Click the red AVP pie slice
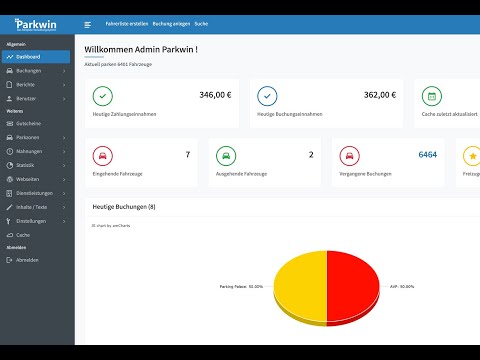Image resolution: width=480 pixels, height=360 pixels. [353, 286]
